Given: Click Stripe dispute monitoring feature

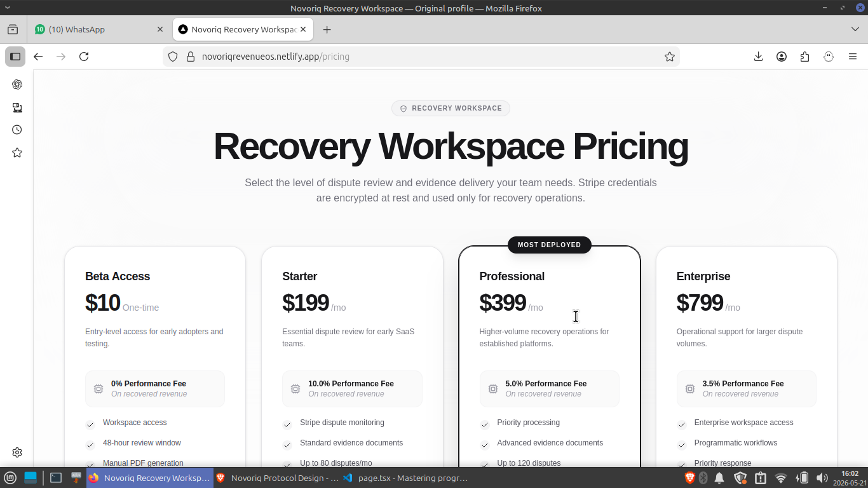Looking at the screenshot, I should 342,423.
